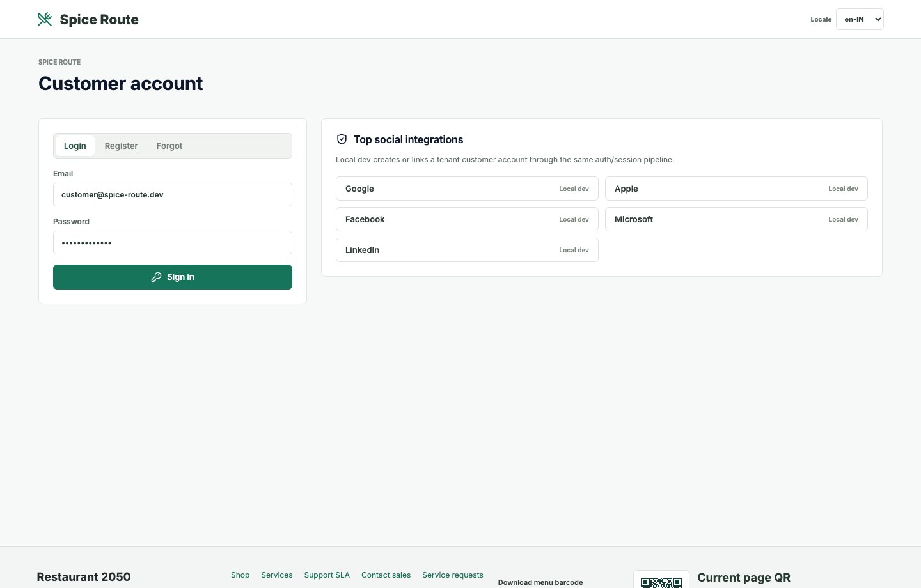This screenshot has height=588, width=921.
Task: Click the Restaurant 2050 footer title
Action: coord(84,577)
